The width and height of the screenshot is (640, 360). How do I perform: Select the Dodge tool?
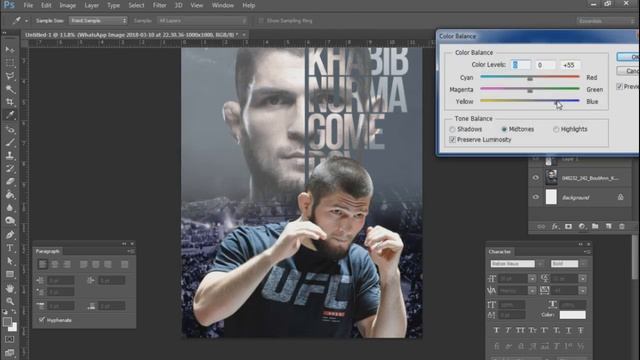(x=10, y=221)
